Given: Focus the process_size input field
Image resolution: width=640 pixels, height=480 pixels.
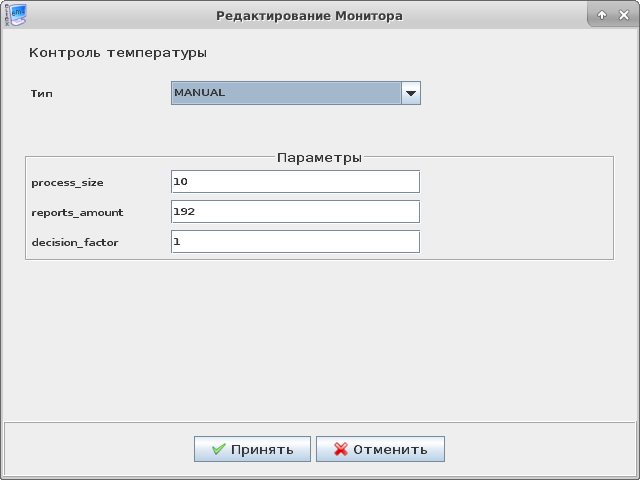Looking at the screenshot, I should point(295,181).
